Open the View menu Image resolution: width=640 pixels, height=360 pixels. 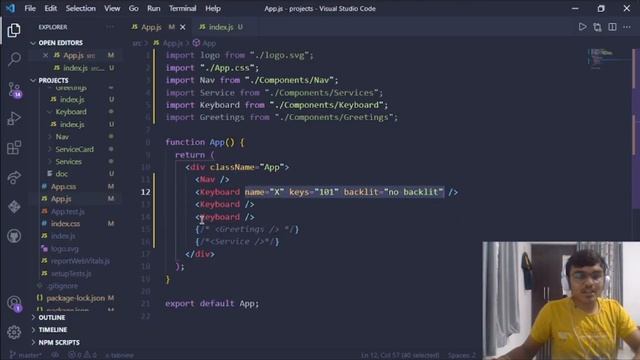point(112,8)
